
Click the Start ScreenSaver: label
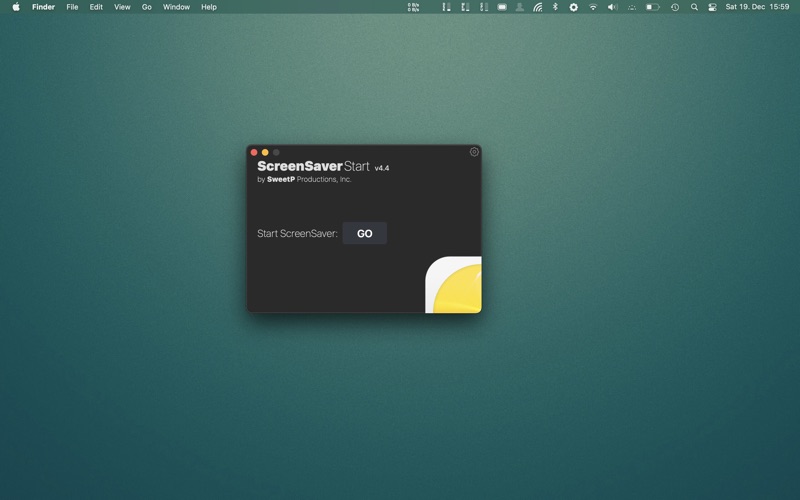point(297,233)
